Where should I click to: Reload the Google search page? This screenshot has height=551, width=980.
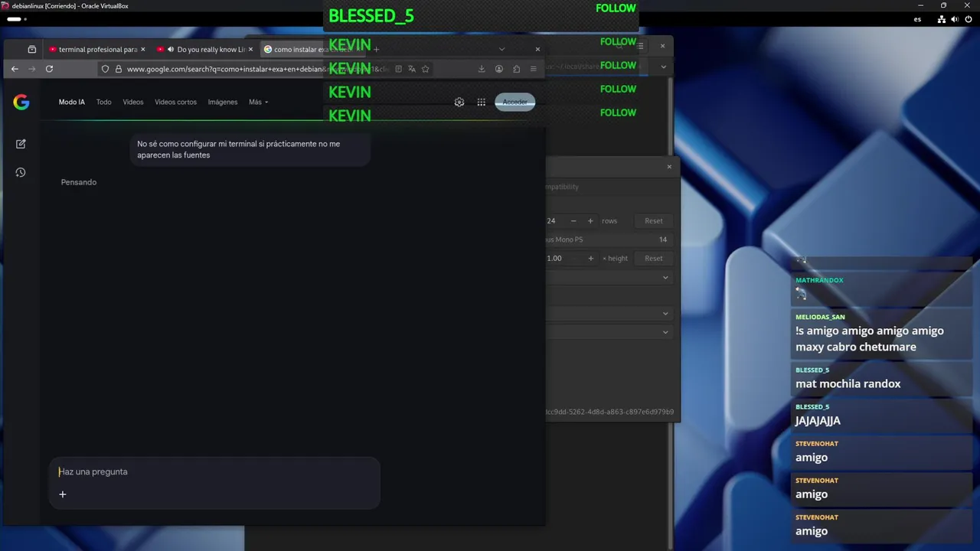(49, 69)
